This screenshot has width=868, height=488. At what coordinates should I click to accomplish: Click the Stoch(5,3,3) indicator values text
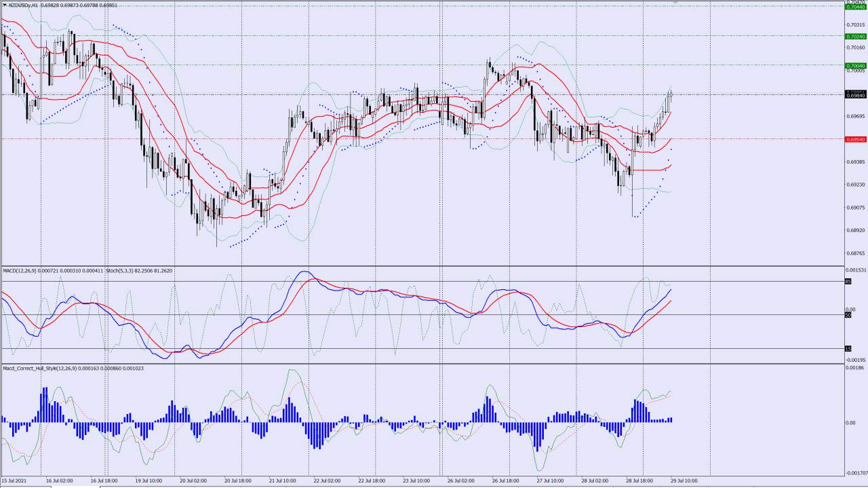point(140,271)
